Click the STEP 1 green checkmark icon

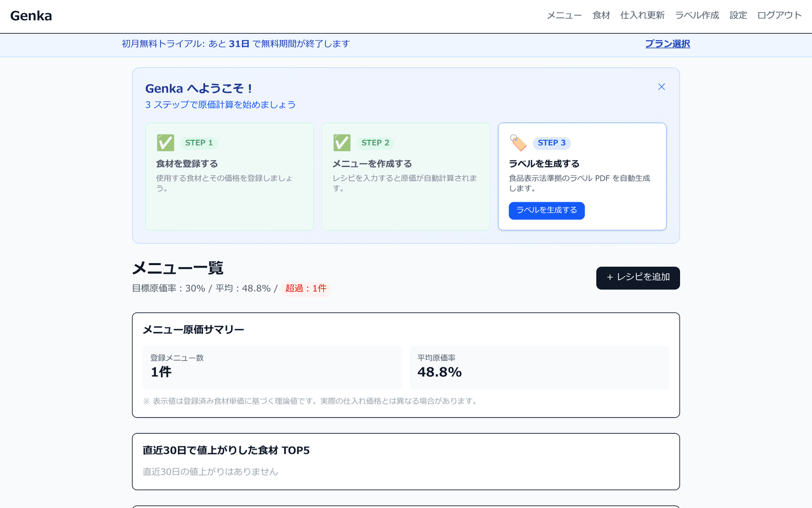pos(165,143)
